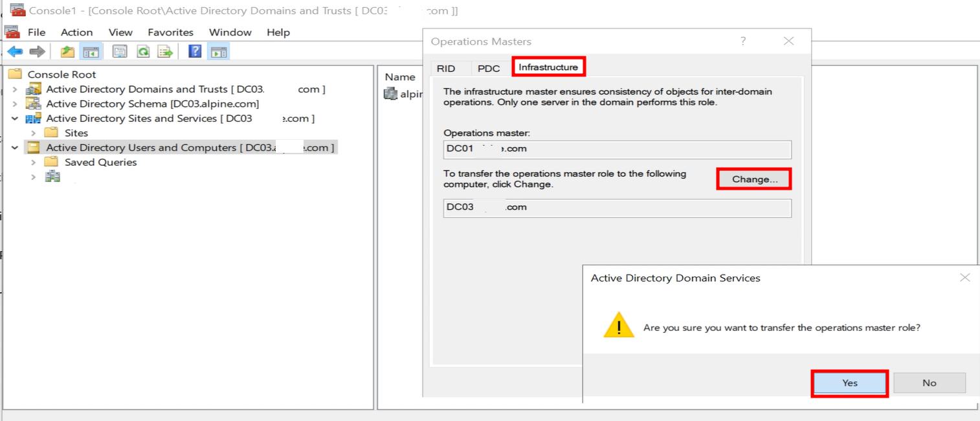Click domain icon in the Name list
980x421 pixels.
[x=390, y=94]
